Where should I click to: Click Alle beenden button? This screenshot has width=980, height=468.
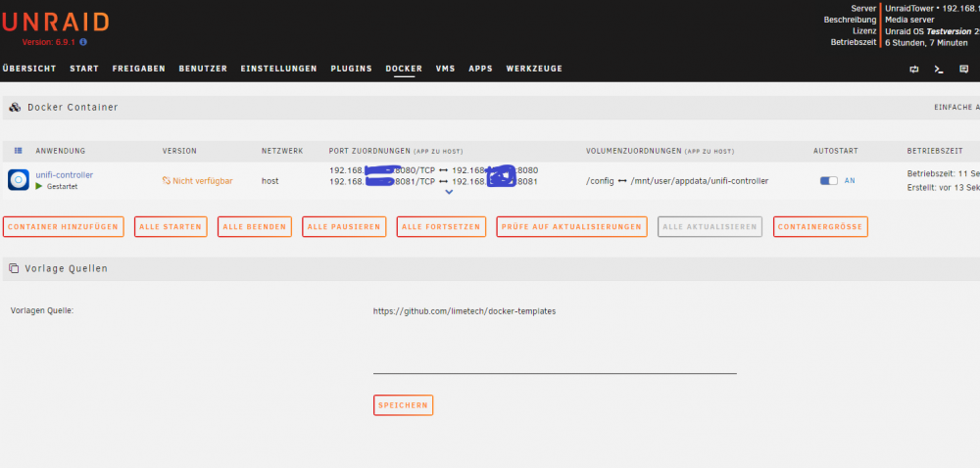point(255,226)
